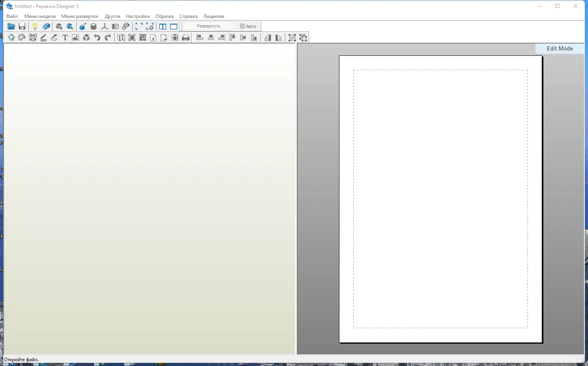Image resolution: width=588 pixels, height=366 pixels.
Task: Click the blue cube with arrow icon
Action: coord(82,26)
